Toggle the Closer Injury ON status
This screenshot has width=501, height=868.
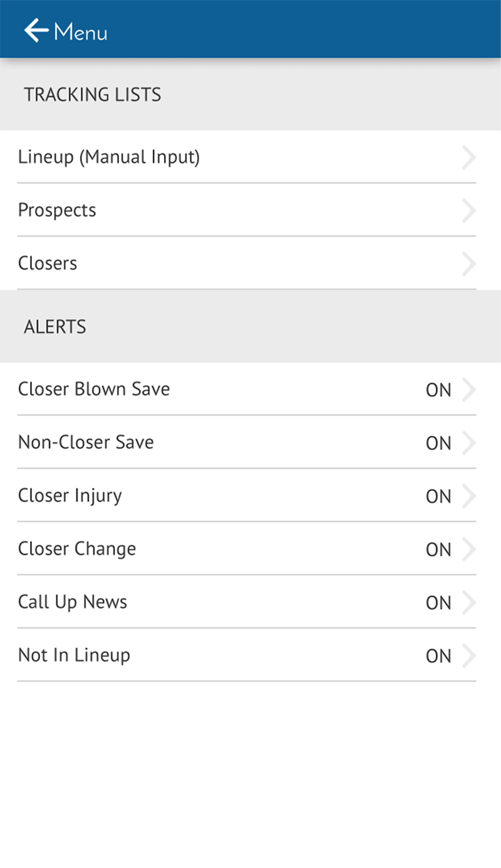coord(438,496)
